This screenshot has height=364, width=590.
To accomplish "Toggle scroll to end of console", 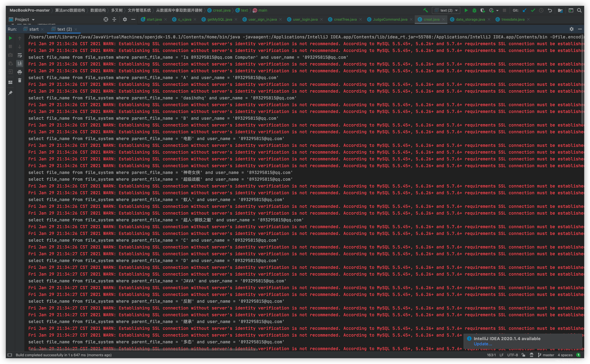I will tap(20, 63).
